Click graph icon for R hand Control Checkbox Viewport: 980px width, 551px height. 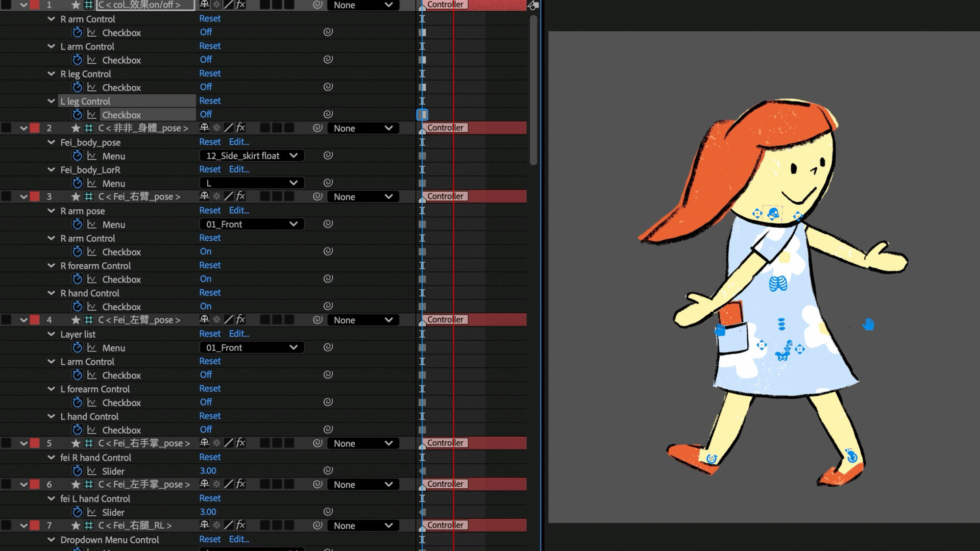pos(92,307)
